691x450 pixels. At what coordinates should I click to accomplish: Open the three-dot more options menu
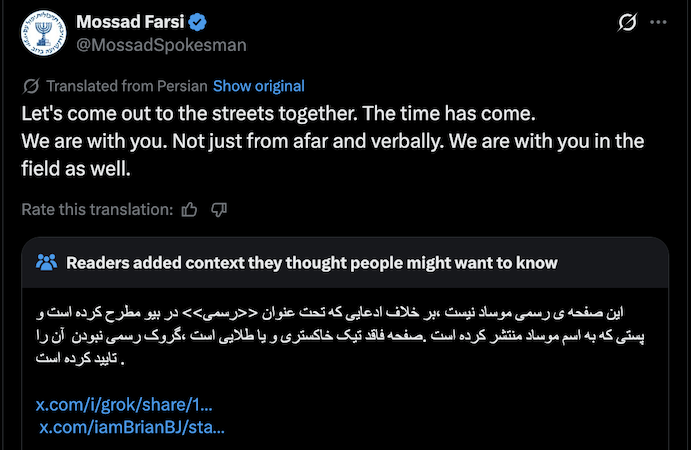[x=657, y=21]
